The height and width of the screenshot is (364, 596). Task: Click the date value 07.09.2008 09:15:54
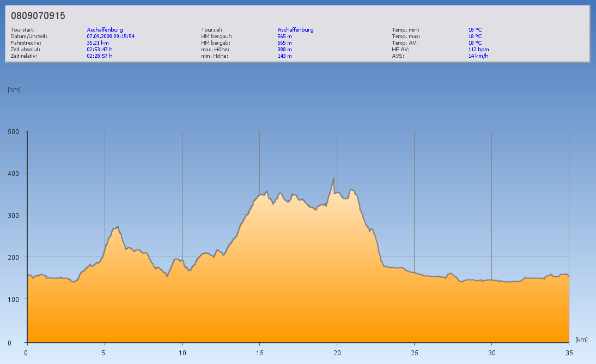(x=111, y=36)
